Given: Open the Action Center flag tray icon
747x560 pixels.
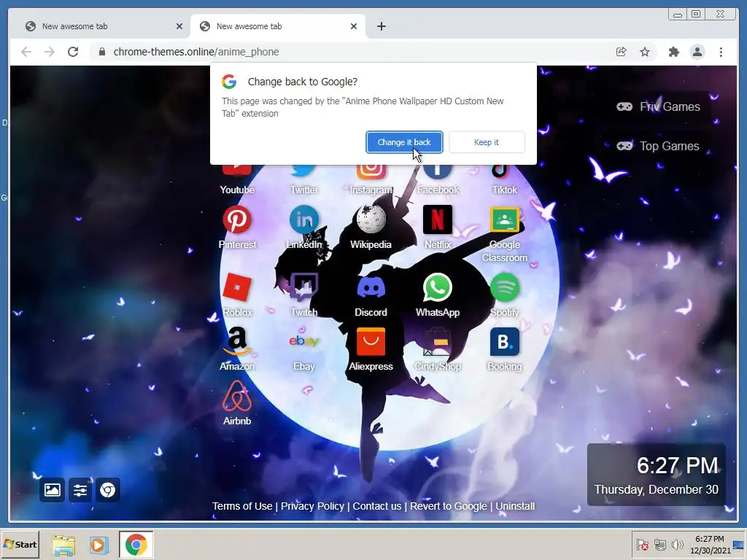Looking at the screenshot, I should point(642,544).
